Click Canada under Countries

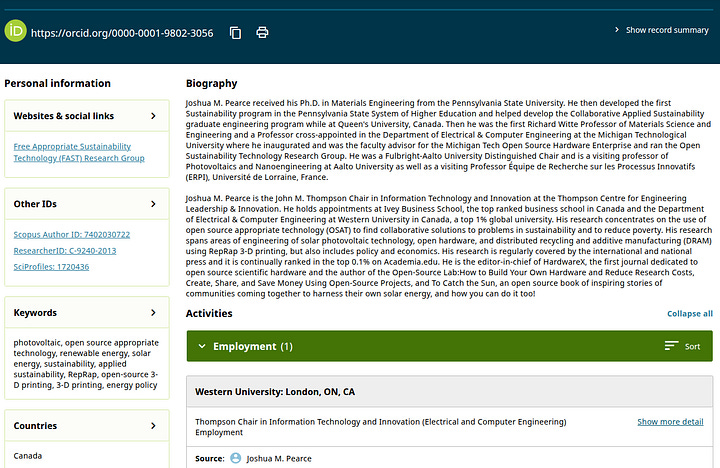pos(28,456)
